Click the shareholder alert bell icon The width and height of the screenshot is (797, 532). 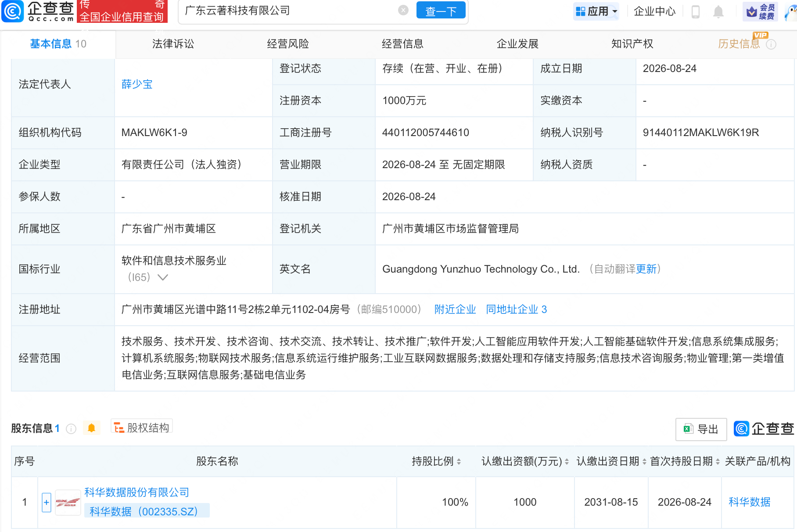(91, 428)
